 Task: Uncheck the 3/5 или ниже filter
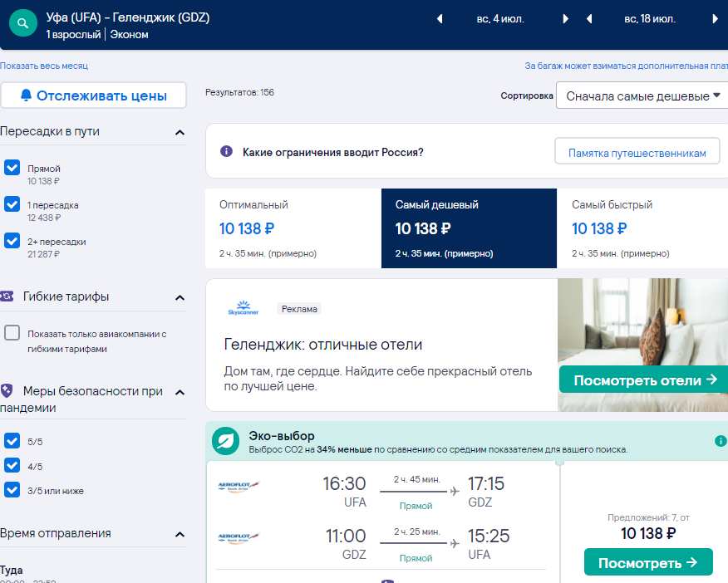(12, 490)
